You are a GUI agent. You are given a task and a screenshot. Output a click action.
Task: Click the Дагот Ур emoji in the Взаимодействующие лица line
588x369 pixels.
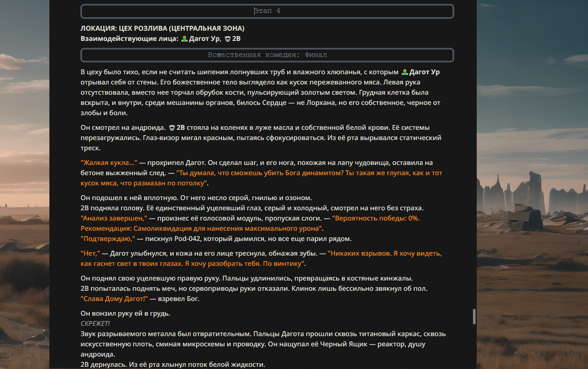(x=184, y=39)
